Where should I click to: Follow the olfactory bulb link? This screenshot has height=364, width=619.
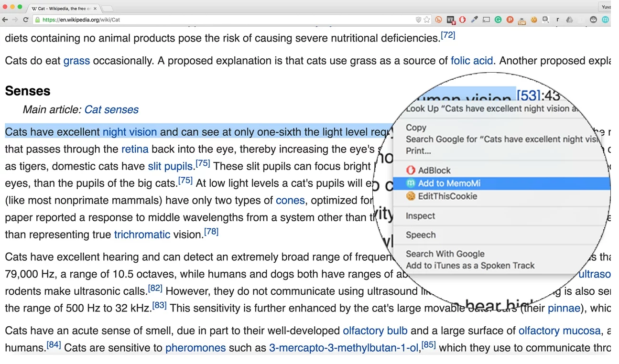coord(375,331)
